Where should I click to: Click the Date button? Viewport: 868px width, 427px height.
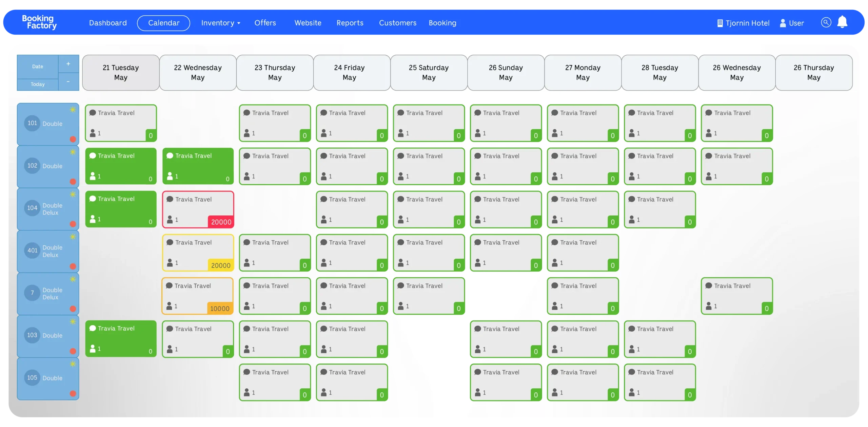(38, 67)
